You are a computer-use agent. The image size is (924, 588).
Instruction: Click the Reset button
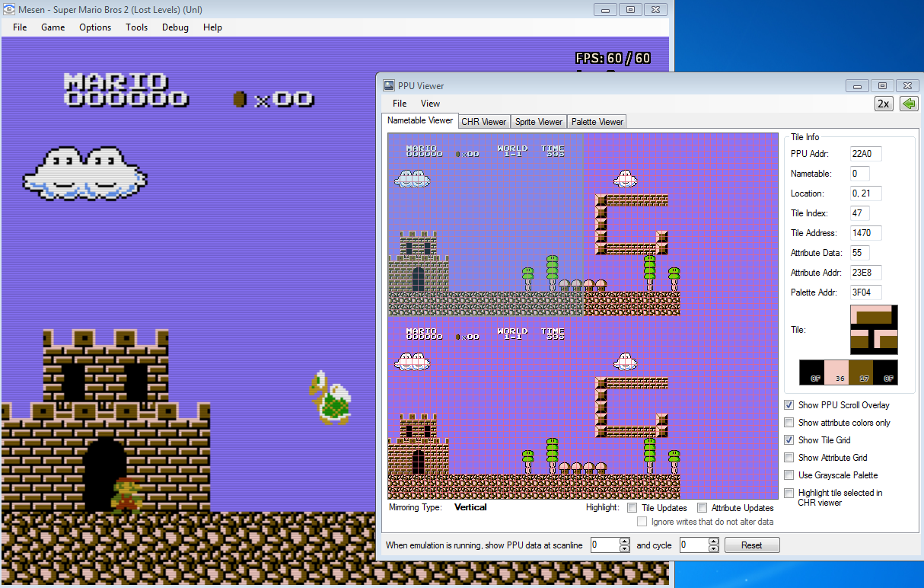752,545
